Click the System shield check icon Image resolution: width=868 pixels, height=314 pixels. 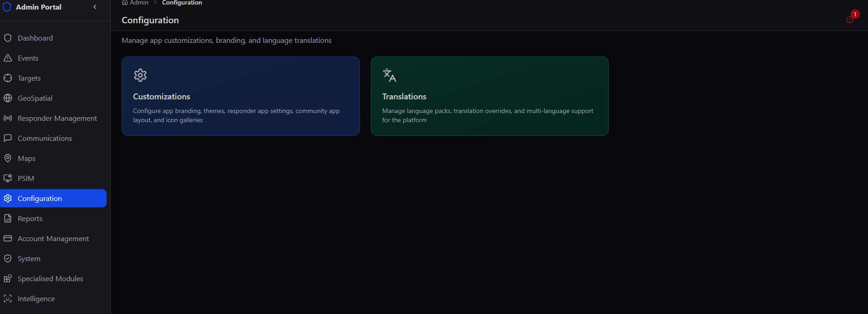(x=8, y=258)
